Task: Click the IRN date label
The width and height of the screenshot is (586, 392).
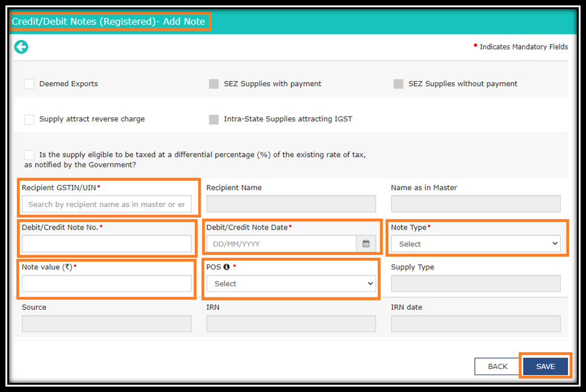Action: click(406, 307)
